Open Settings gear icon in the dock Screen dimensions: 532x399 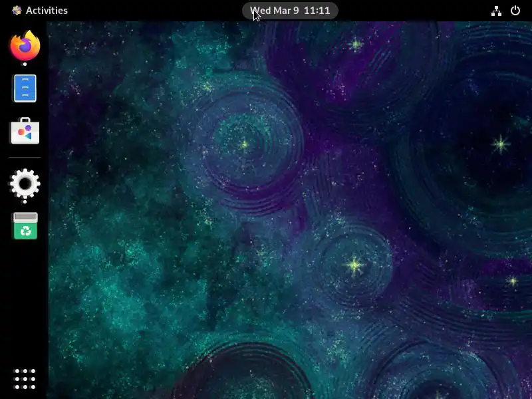point(25,184)
